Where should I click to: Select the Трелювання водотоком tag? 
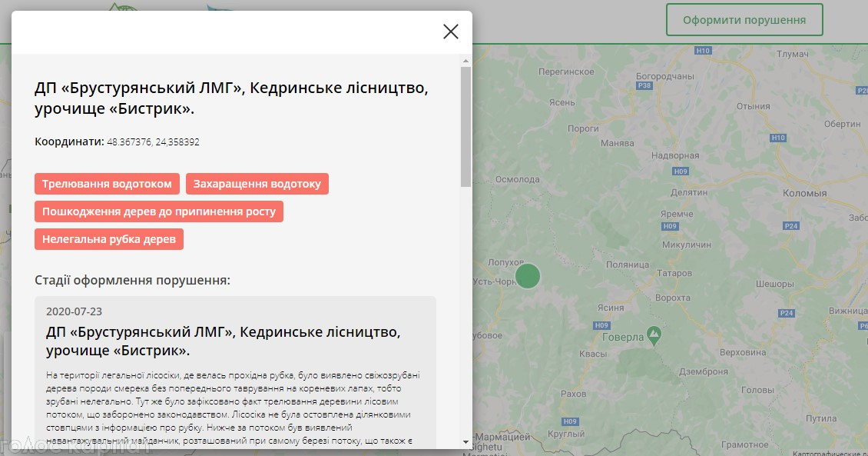108,184
